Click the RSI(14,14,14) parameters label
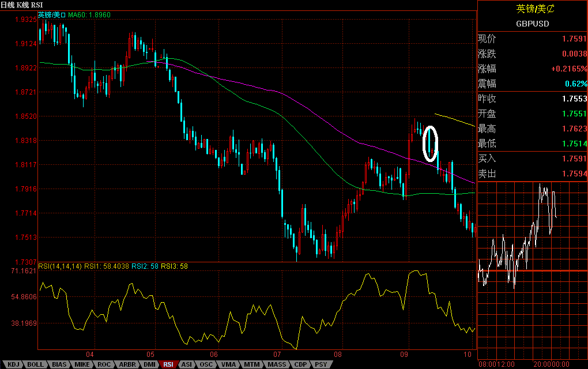 pos(60,266)
